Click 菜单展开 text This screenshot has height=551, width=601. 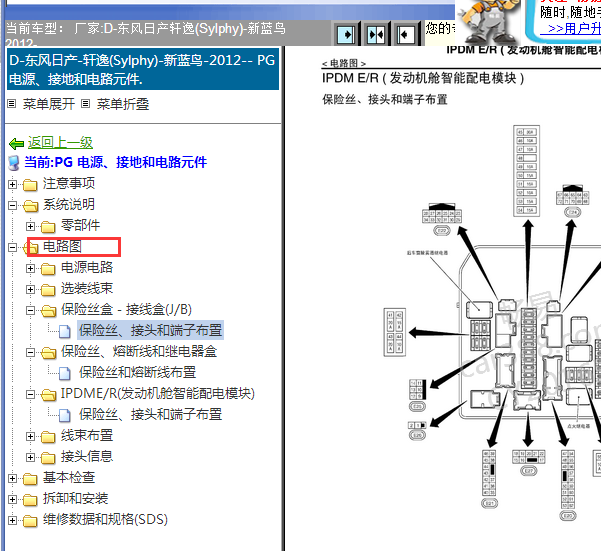coord(49,104)
